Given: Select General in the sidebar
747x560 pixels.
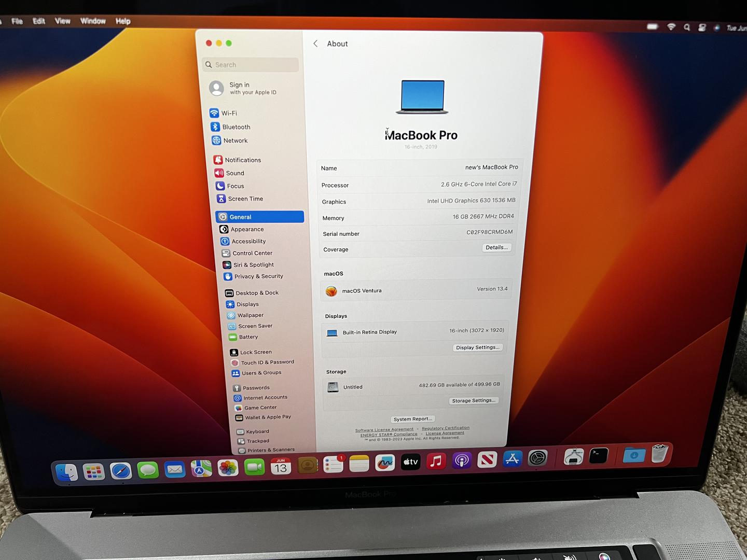Looking at the screenshot, I should pyautogui.click(x=260, y=217).
